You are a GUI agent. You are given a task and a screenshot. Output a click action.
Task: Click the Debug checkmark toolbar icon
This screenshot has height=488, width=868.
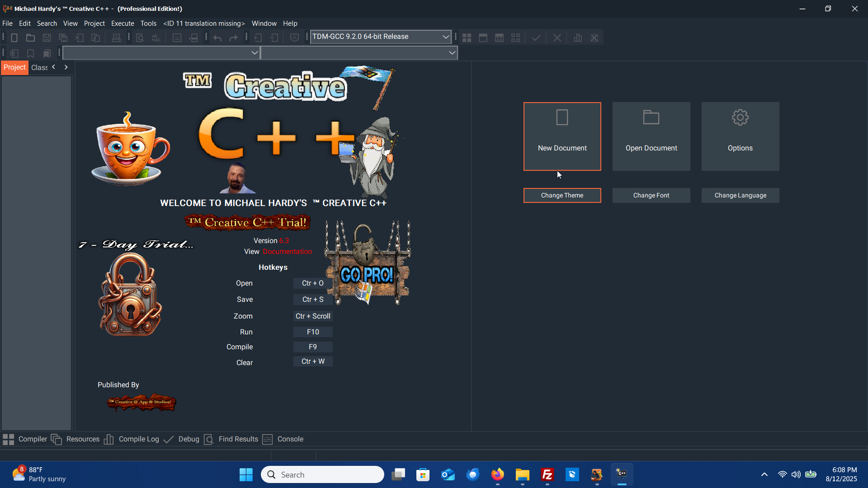536,38
